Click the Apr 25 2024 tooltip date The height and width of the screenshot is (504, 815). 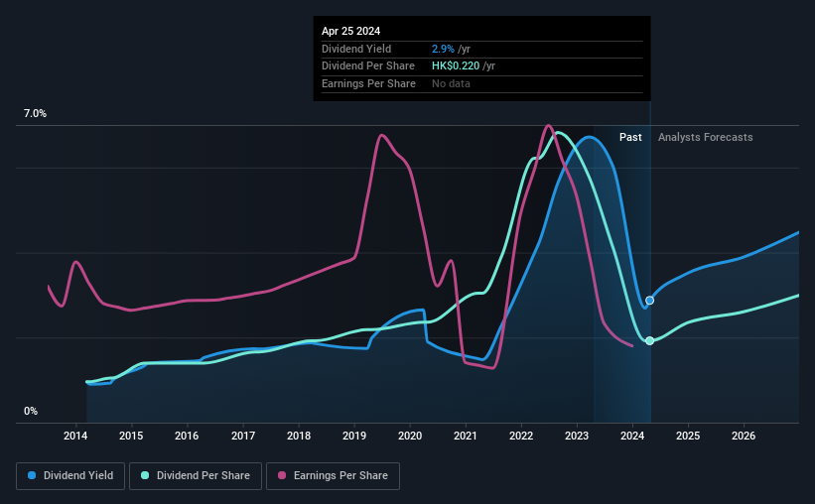point(350,31)
